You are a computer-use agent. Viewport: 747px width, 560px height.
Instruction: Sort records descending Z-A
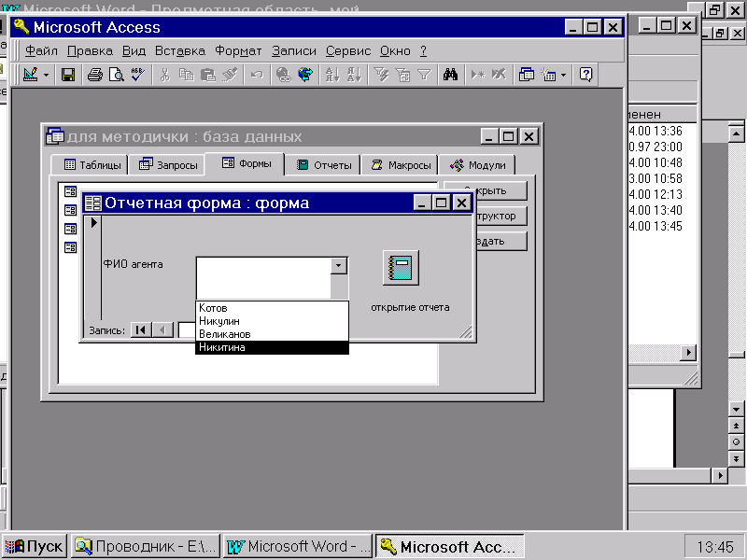pyautogui.click(x=354, y=75)
